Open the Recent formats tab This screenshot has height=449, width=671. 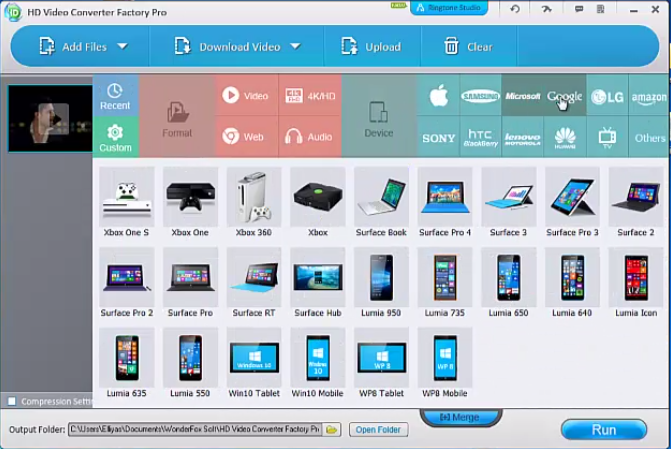pyautogui.click(x=116, y=96)
